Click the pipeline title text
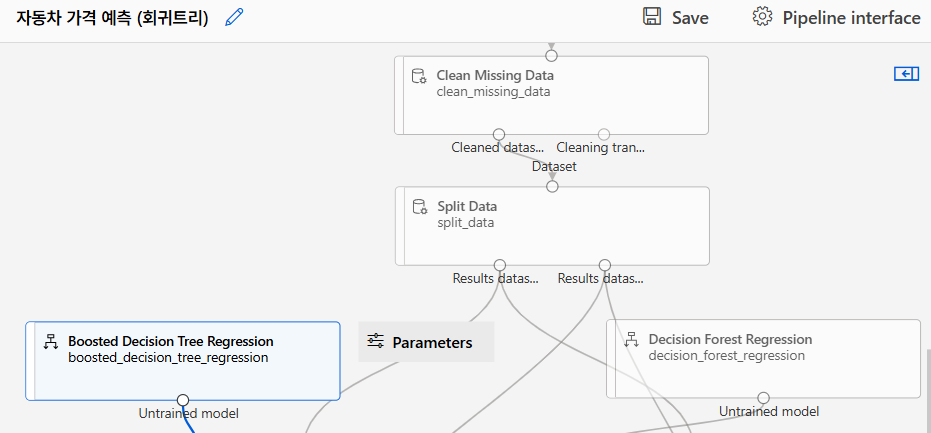 [112, 18]
